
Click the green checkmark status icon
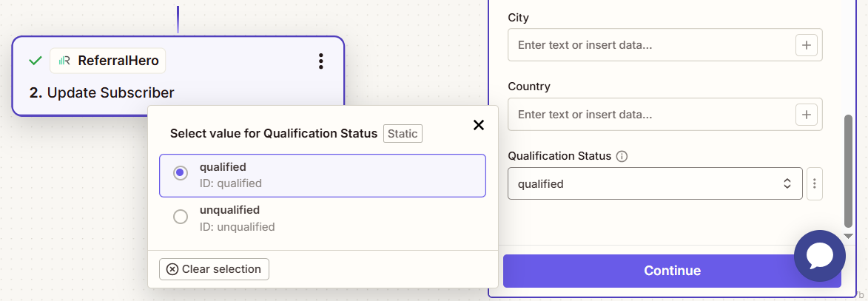[x=35, y=61]
